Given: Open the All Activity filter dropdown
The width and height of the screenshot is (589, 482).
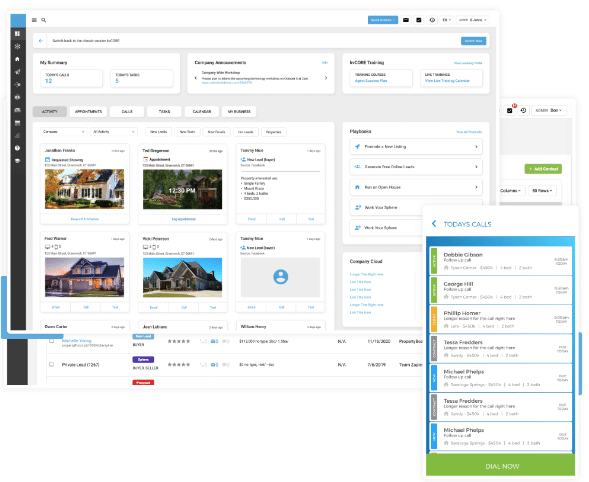Looking at the screenshot, I should [x=113, y=132].
